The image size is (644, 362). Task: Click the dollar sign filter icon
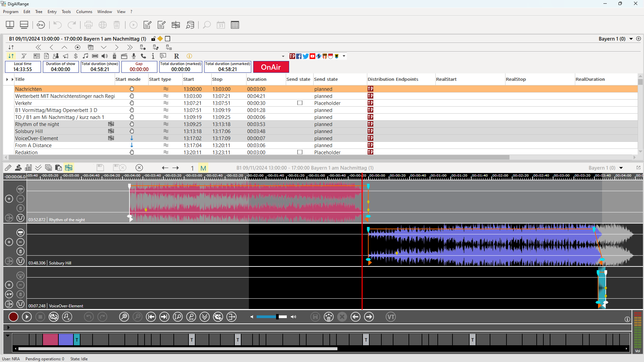(76, 56)
